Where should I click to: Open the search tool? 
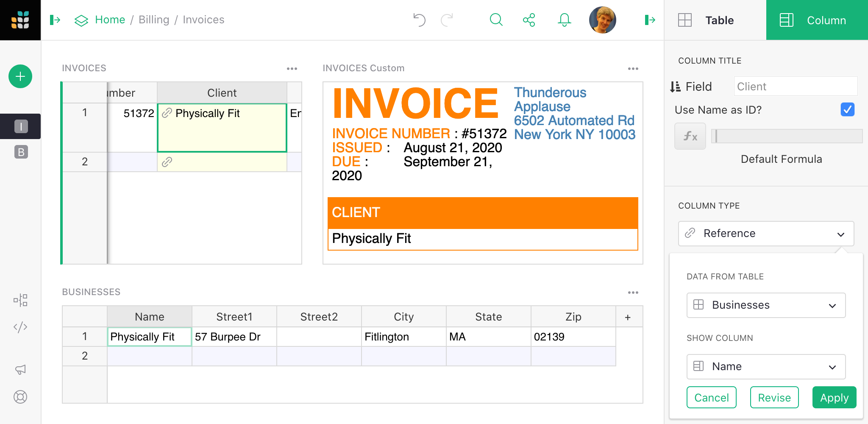tap(496, 20)
